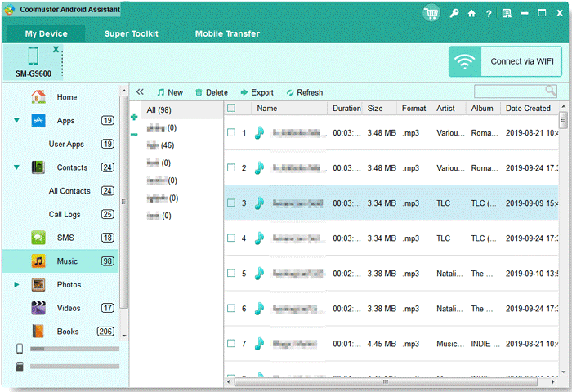Click the music search input field
572x392 pixels.
(x=509, y=91)
